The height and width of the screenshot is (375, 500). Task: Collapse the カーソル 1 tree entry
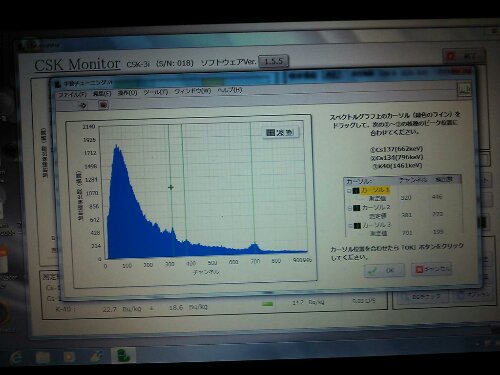349,191
